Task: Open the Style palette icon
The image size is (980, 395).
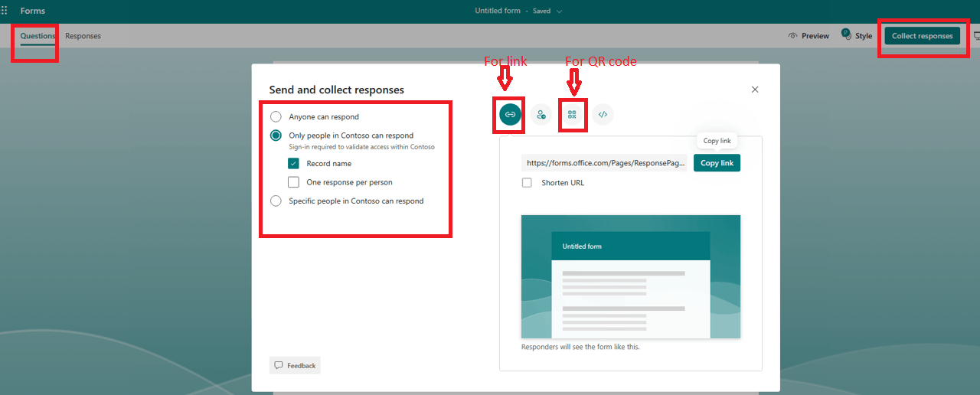Action: point(845,35)
